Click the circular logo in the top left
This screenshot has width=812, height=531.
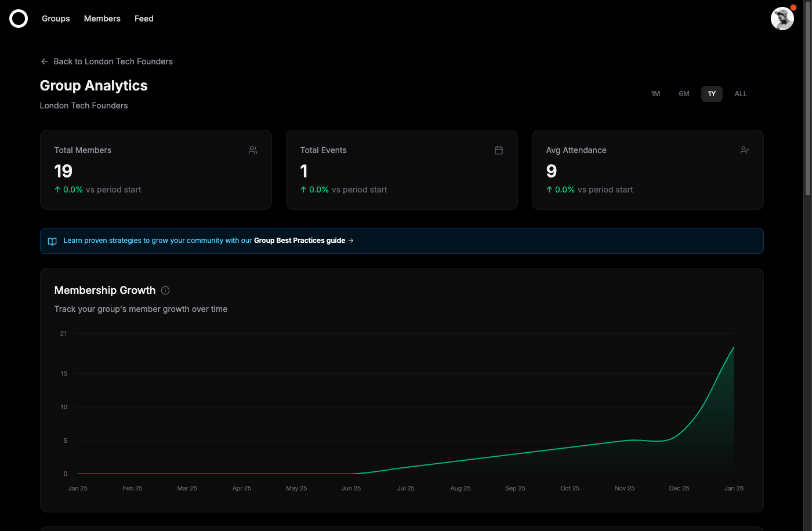point(19,19)
